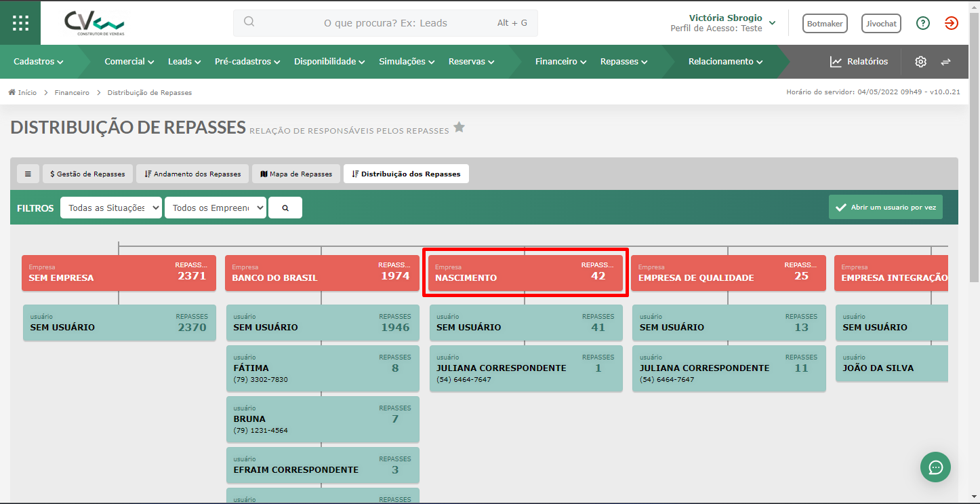This screenshot has height=504, width=980.
Task: Click the O que procura search field
Action: 386,22
